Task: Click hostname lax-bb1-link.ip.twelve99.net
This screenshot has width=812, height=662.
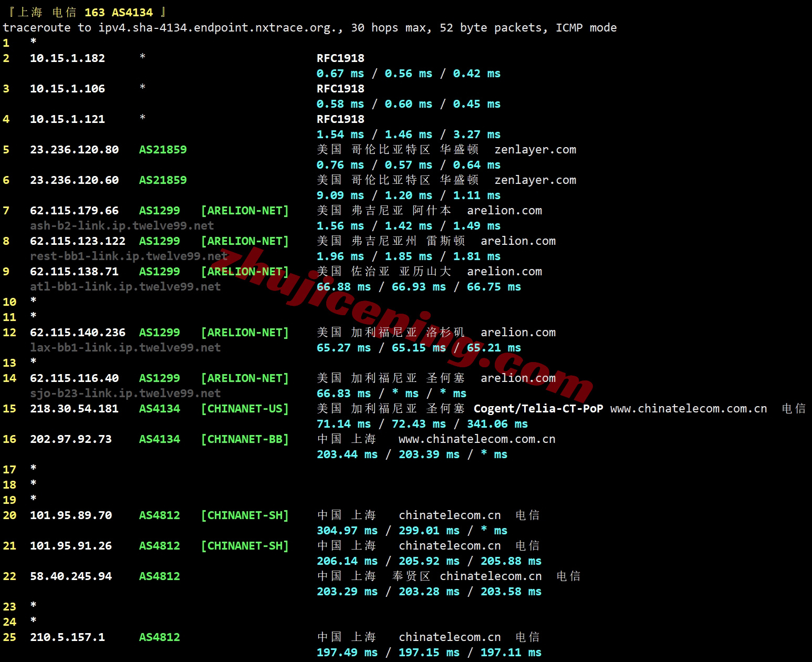Action: click(x=125, y=348)
